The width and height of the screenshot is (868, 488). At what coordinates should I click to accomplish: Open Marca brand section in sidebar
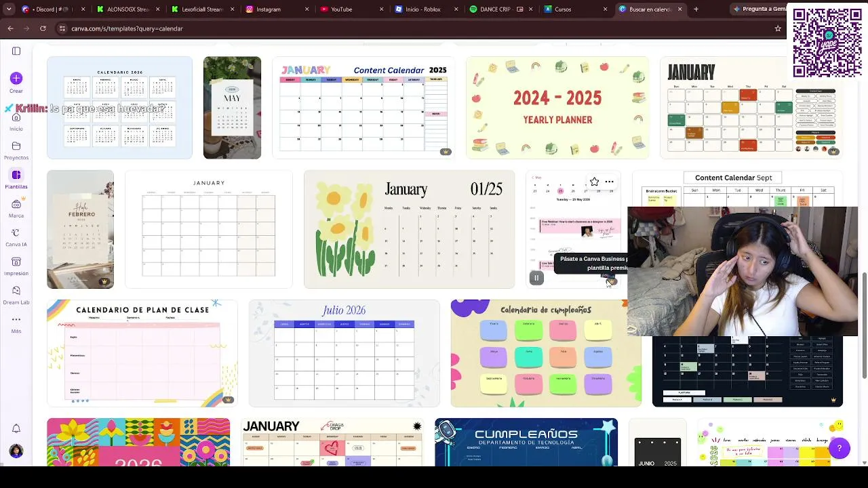click(16, 208)
